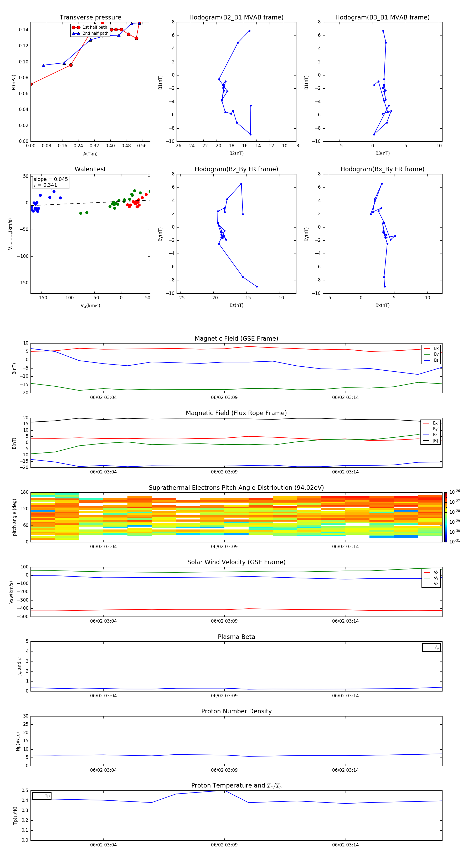Click "By'" legend entry in flux rope plot
The width and height of the screenshot is (473, 868).
431,429
